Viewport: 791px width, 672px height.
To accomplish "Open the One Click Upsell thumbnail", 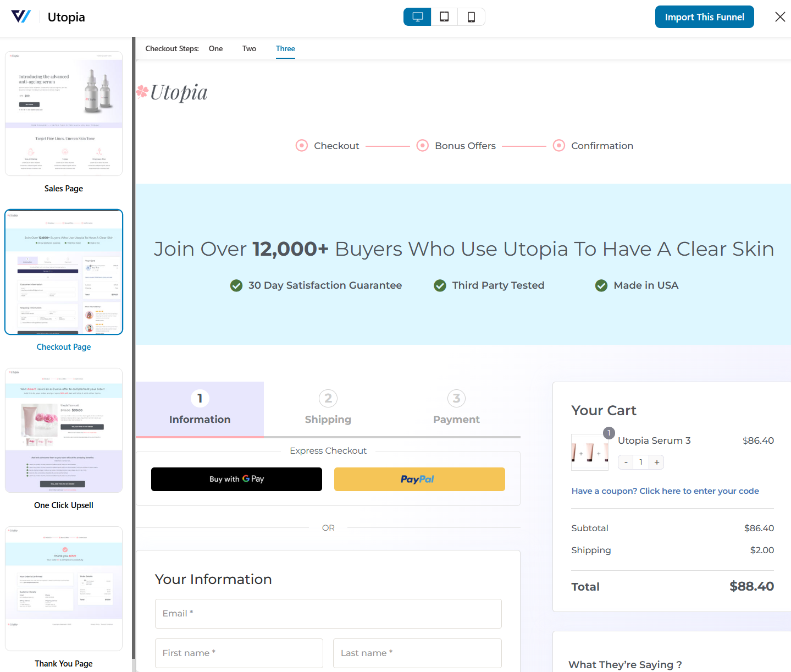I will click(64, 430).
